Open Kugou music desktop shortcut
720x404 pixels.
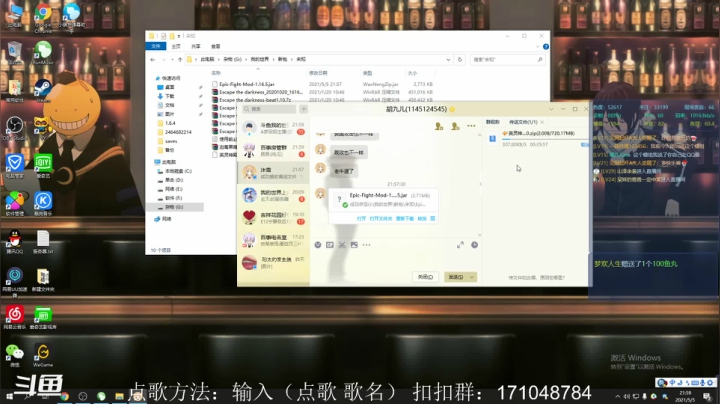tap(43, 204)
